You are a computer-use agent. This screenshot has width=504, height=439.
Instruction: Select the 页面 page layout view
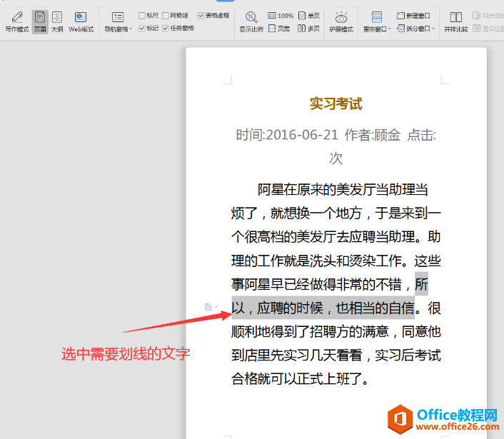40,21
